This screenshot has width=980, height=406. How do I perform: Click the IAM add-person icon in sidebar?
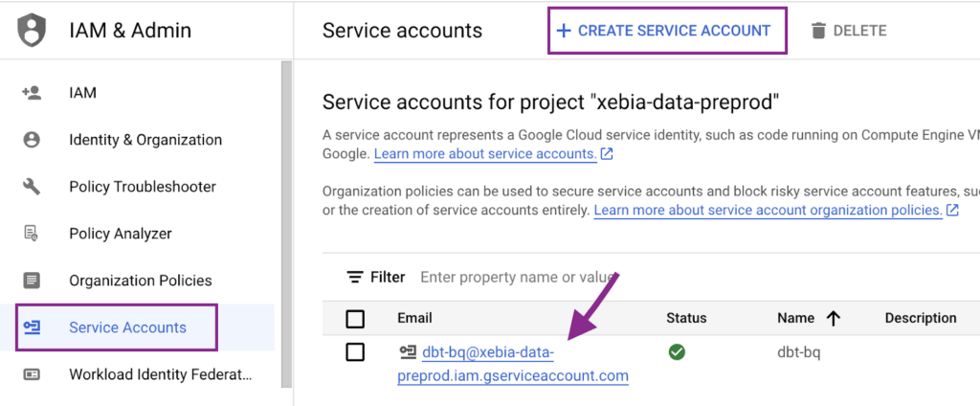[x=32, y=93]
